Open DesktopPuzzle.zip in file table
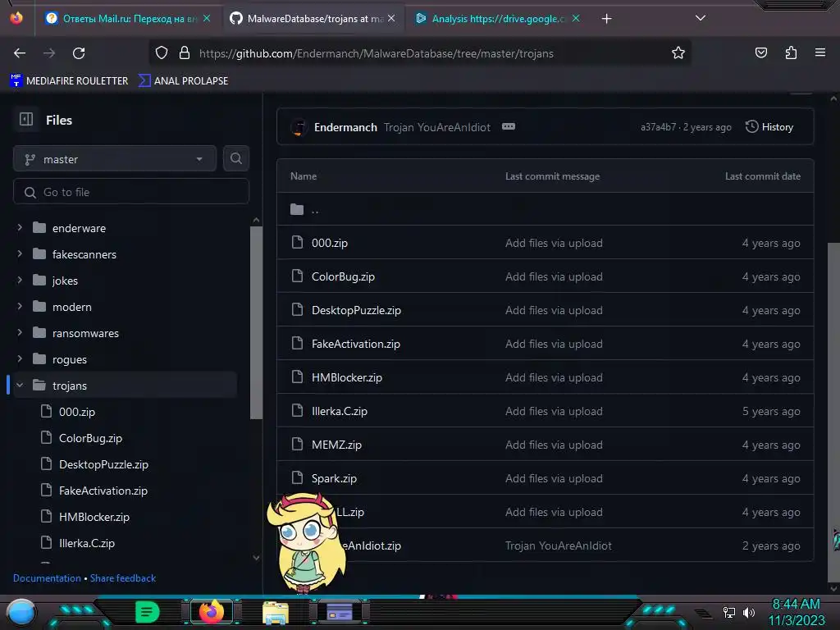 [356, 310]
